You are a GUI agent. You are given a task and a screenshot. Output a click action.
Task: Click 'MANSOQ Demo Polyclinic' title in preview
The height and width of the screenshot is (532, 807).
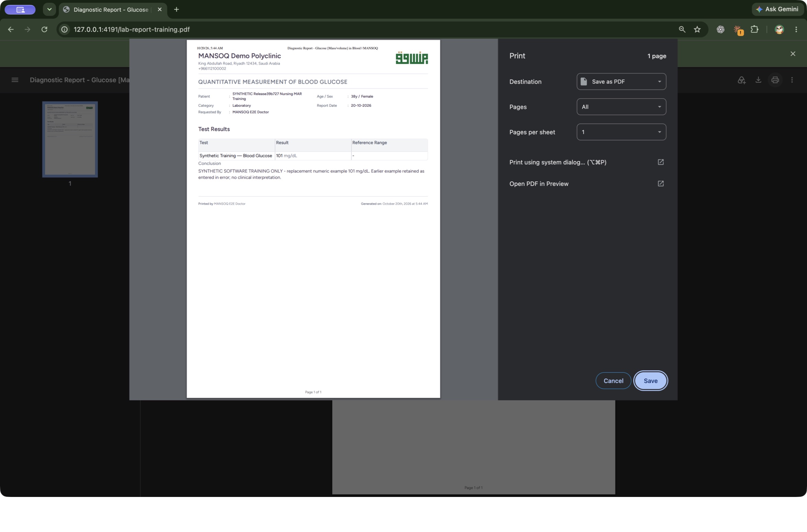pyautogui.click(x=240, y=56)
